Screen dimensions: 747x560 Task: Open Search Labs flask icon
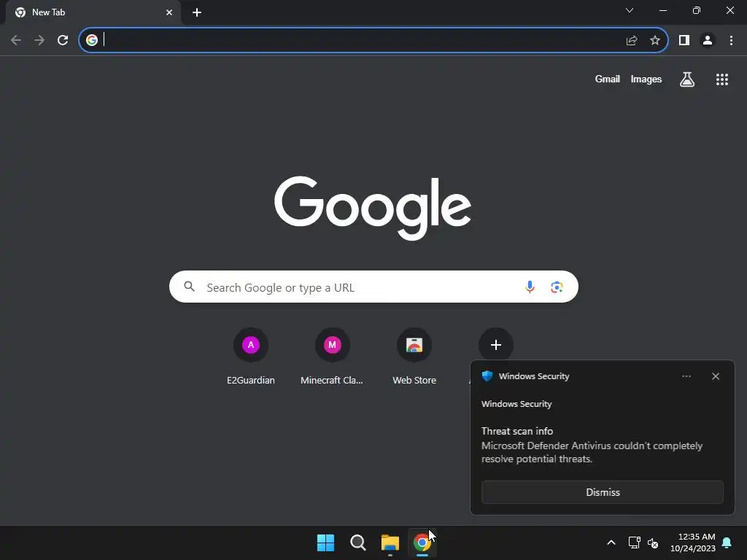pos(687,79)
